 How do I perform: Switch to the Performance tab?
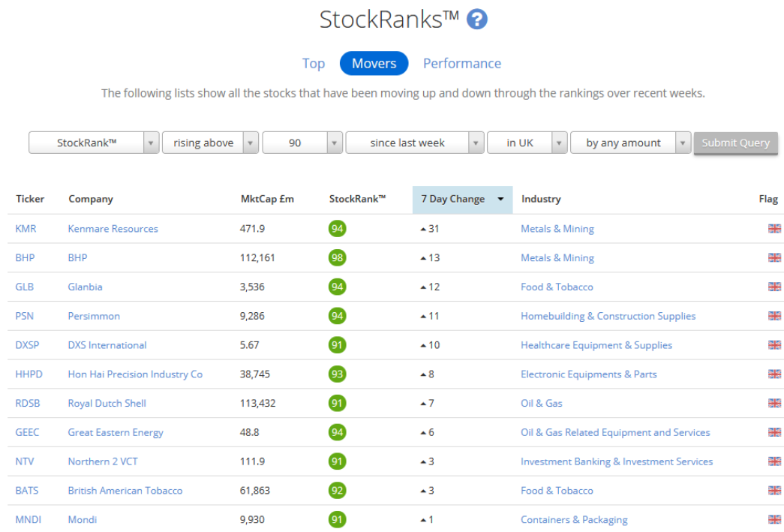[462, 64]
